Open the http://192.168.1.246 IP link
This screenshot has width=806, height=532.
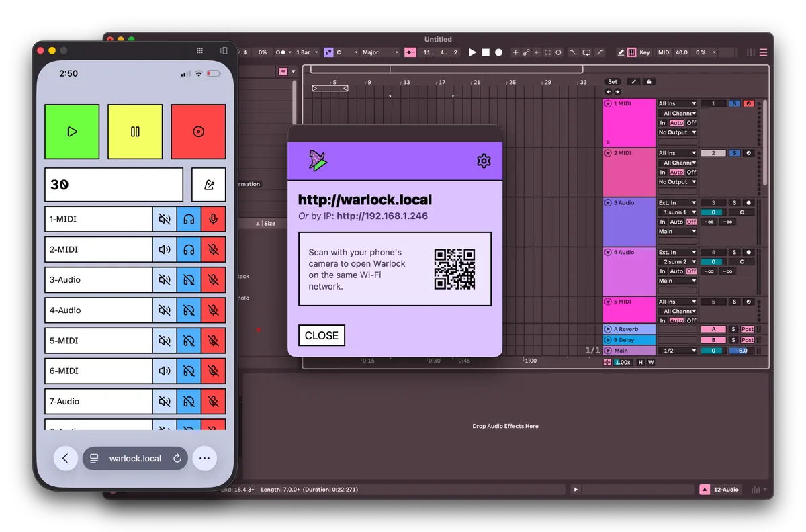382,216
